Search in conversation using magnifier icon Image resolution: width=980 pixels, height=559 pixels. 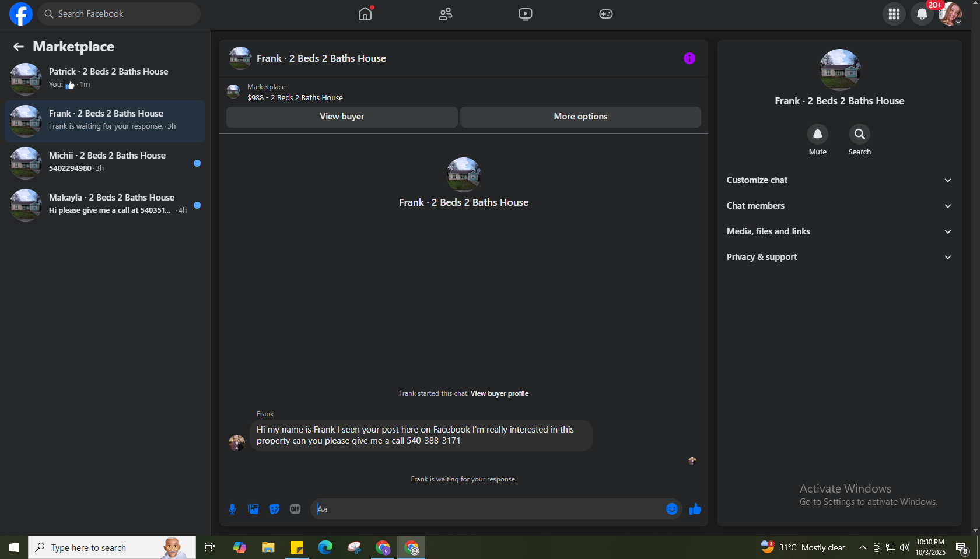tap(860, 134)
